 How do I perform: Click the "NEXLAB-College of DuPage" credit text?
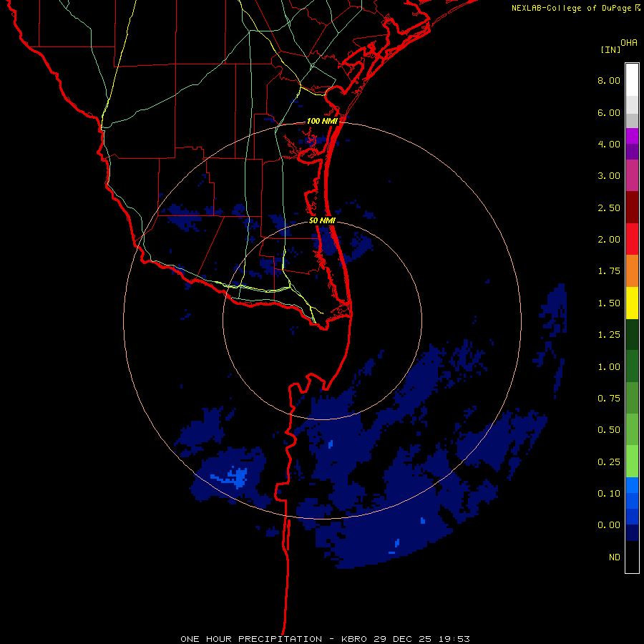(571, 8)
